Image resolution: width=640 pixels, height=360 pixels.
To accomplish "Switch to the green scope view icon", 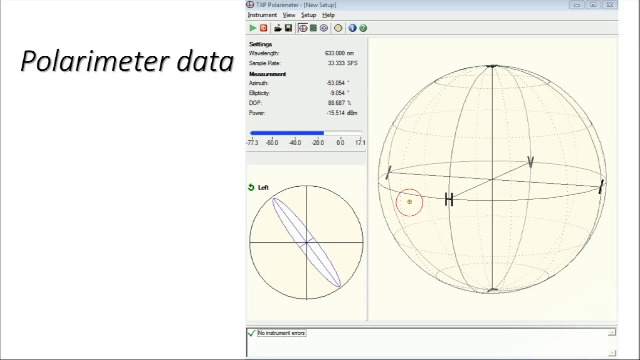I will point(313,28).
